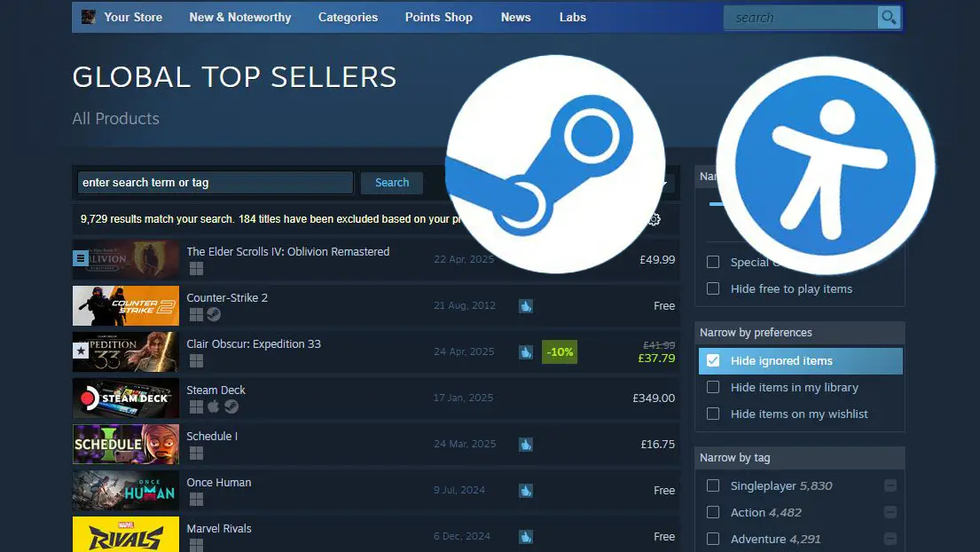This screenshot has width=980, height=552.
Task: Focus the enter search term or tag field
Action: click(215, 183)
